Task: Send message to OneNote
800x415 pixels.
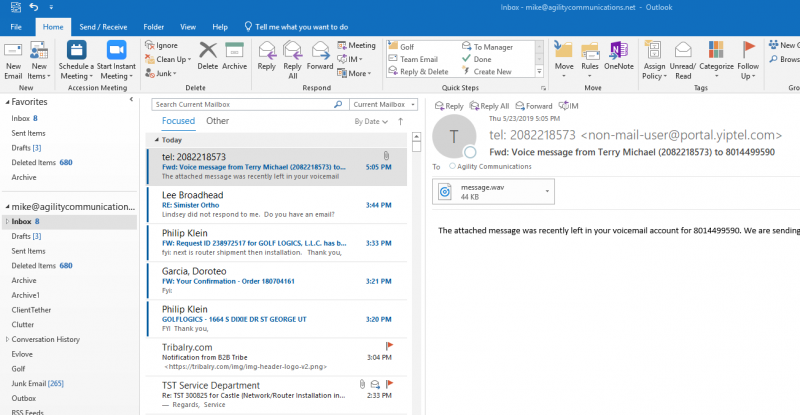Action: 619,56
